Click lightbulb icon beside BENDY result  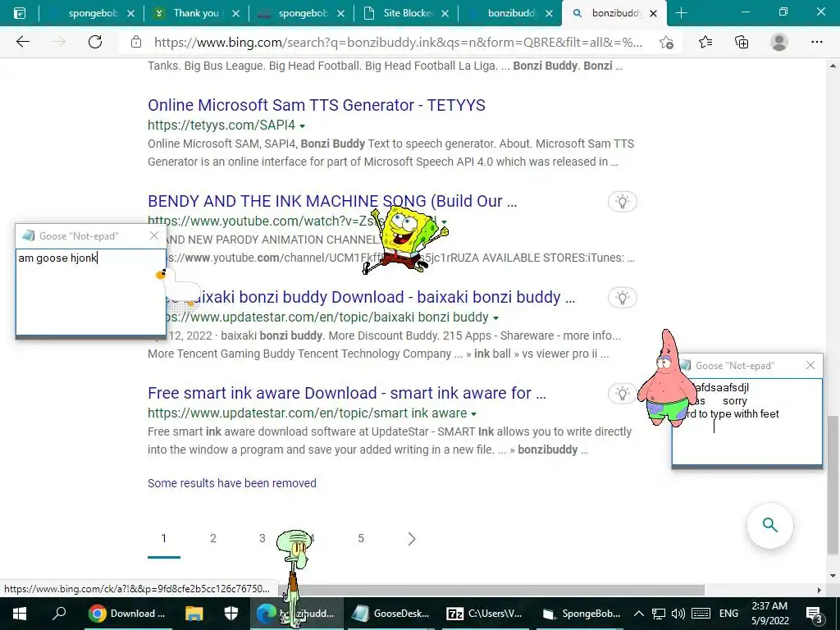pyautogui.click(x=622, y=202)
